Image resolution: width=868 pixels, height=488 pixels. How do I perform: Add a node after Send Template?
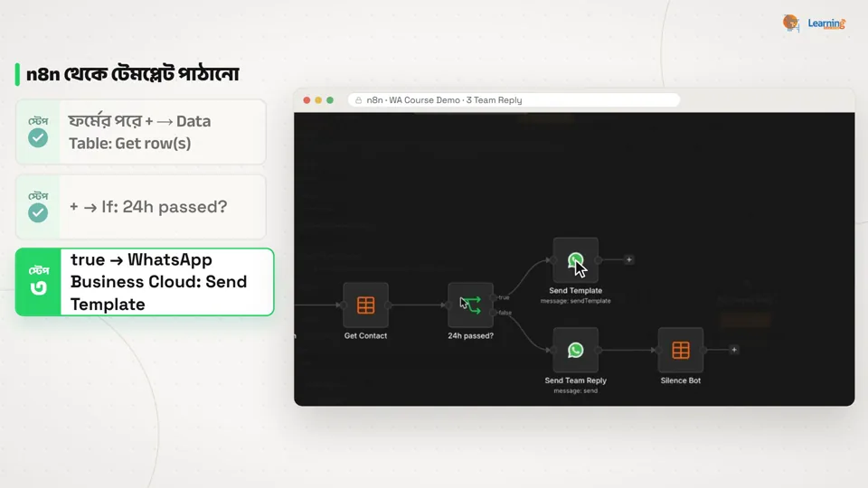(629, 259)
